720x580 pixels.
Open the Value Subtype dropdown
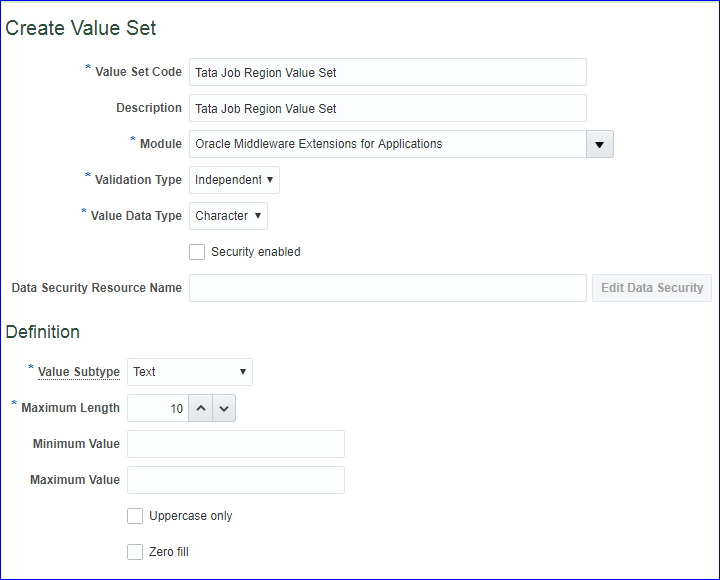coord(190,372)
